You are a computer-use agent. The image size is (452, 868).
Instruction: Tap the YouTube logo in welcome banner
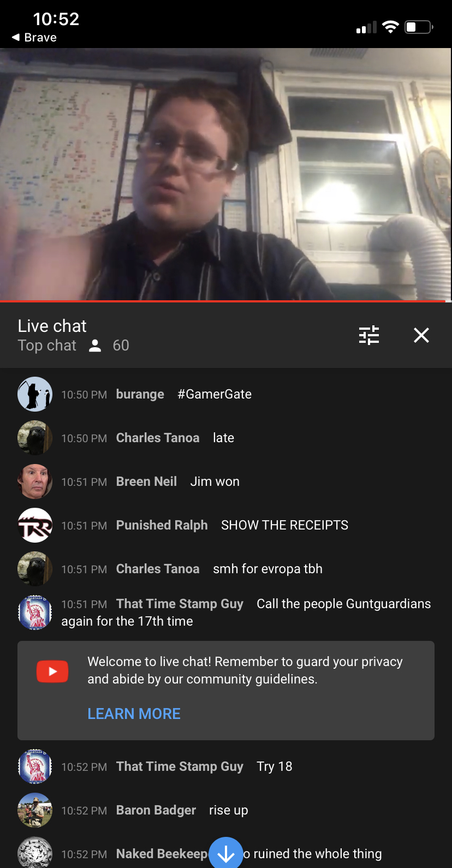click(x=52, y=671)
